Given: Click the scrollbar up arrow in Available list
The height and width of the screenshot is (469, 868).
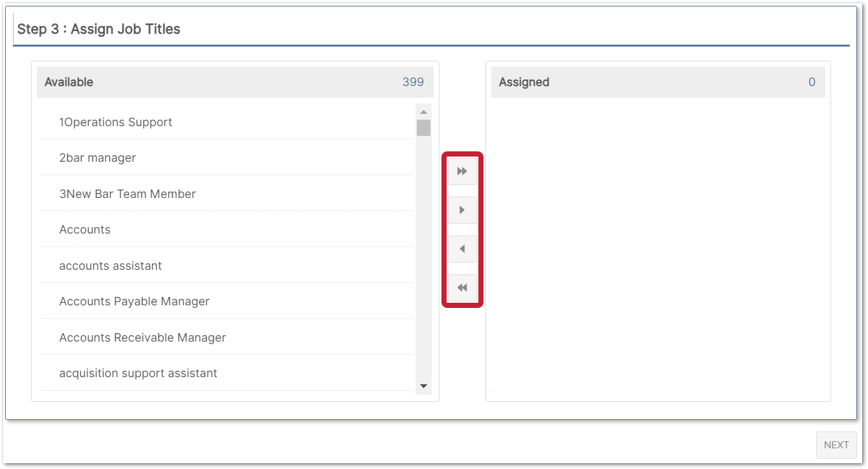Looking at the screenshot, I should 423,112.
